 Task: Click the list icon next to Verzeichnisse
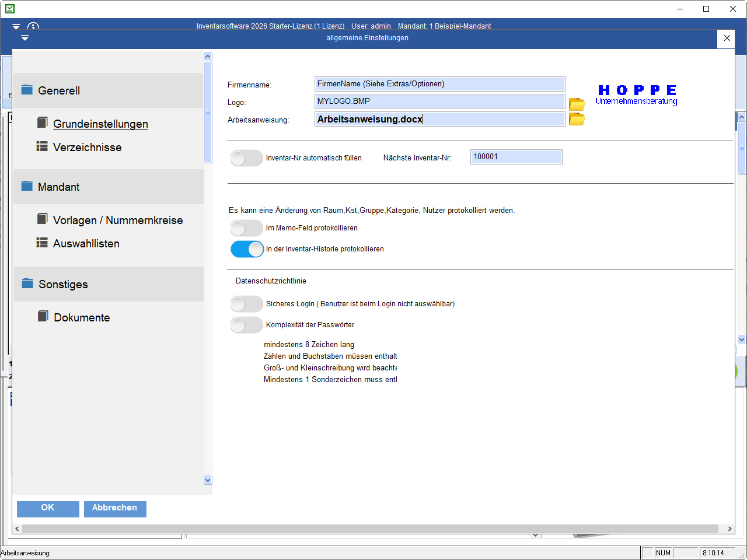pyautogui.click(x=42, y=146)
